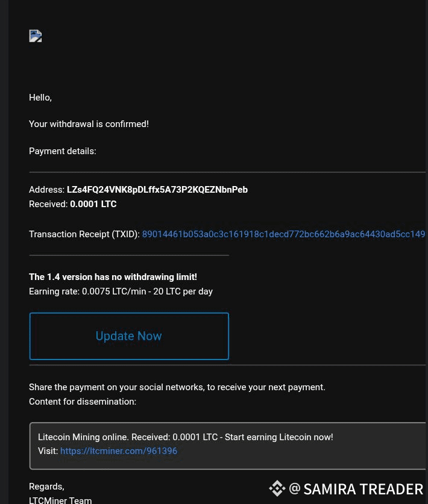The height and width of the screenshot is (504, 428).
Task: Click the 'Transaction Receipt (TXID):' label
Action: click(84, 234)
